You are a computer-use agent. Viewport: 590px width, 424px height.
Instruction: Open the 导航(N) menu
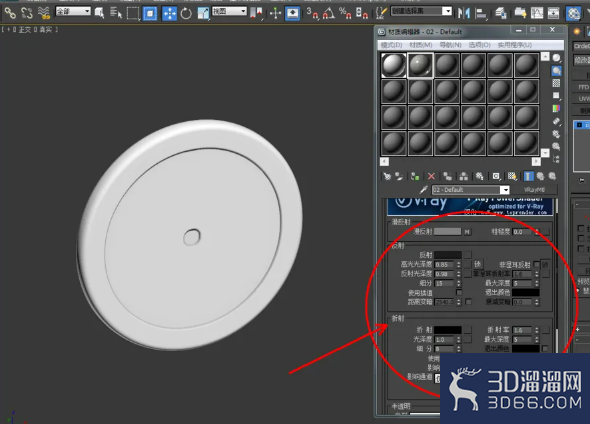point(450,45)
